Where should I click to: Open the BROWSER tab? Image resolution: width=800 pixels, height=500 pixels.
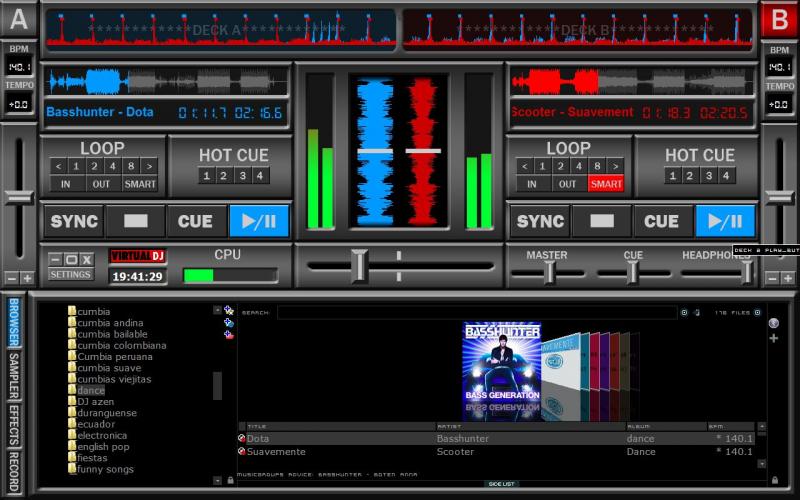(14, 322)
